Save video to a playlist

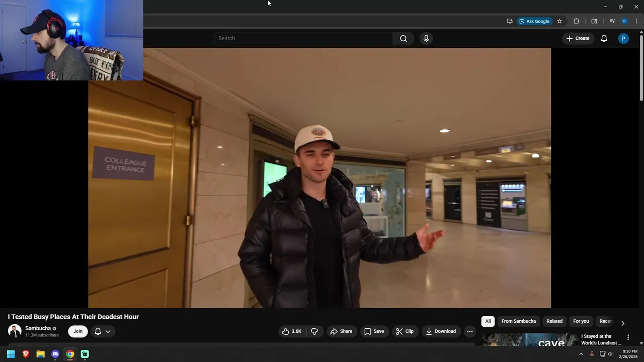[x=374, y=331]
